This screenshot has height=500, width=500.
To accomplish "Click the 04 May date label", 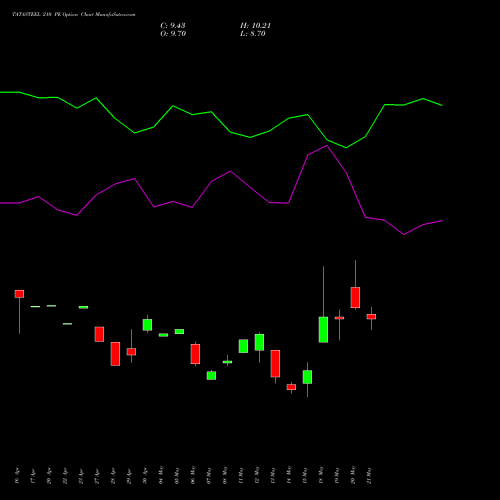I will point(161,475).
